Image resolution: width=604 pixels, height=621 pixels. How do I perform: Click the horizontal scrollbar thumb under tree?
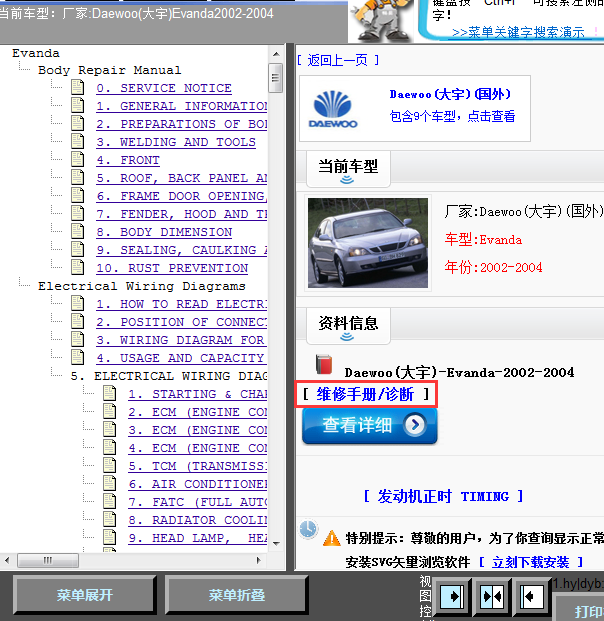point(48,560)
